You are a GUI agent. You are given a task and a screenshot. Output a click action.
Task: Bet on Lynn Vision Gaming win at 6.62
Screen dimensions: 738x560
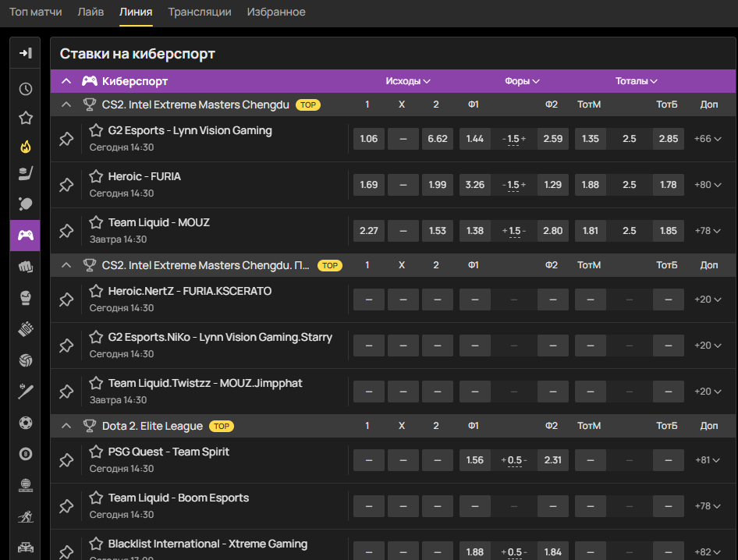coord(437,139)
